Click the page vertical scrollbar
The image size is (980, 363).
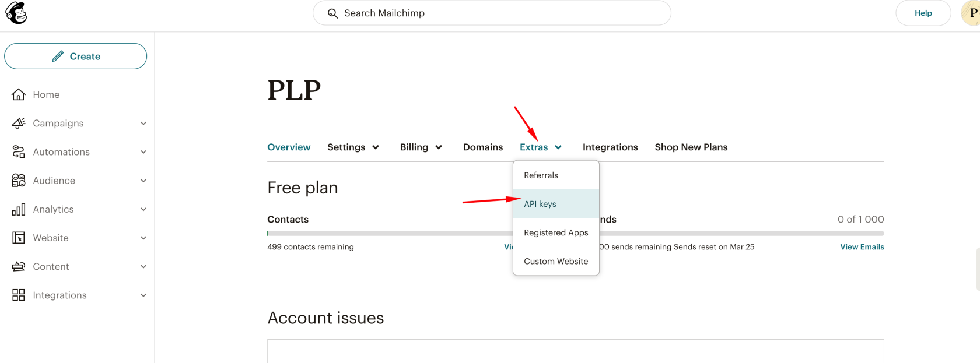(978, 269)
